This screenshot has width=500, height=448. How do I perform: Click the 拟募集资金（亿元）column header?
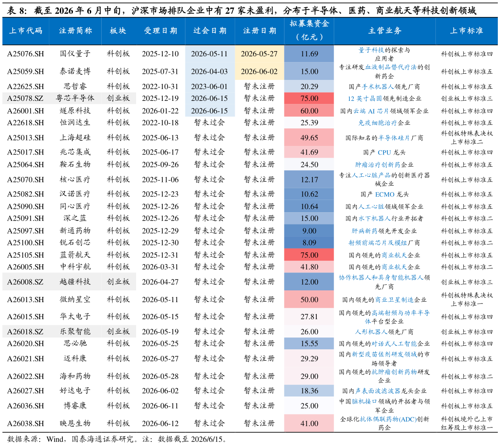pos(309,30)
